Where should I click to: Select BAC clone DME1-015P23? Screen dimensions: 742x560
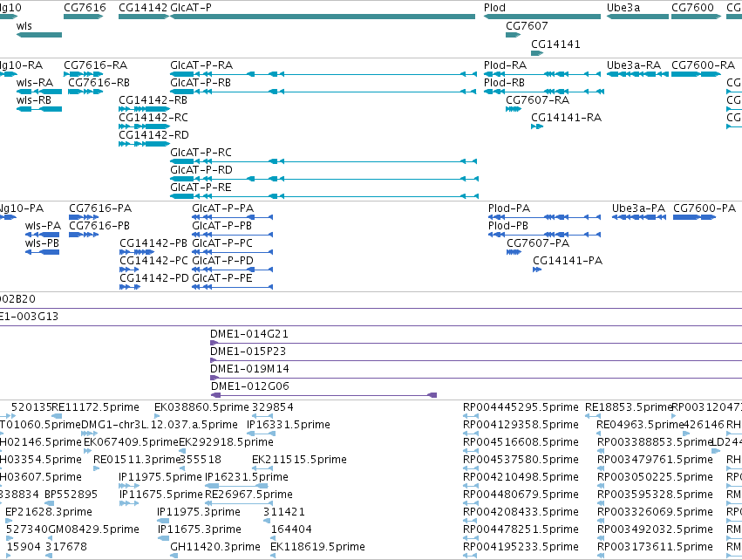click(x=476, y=360)
